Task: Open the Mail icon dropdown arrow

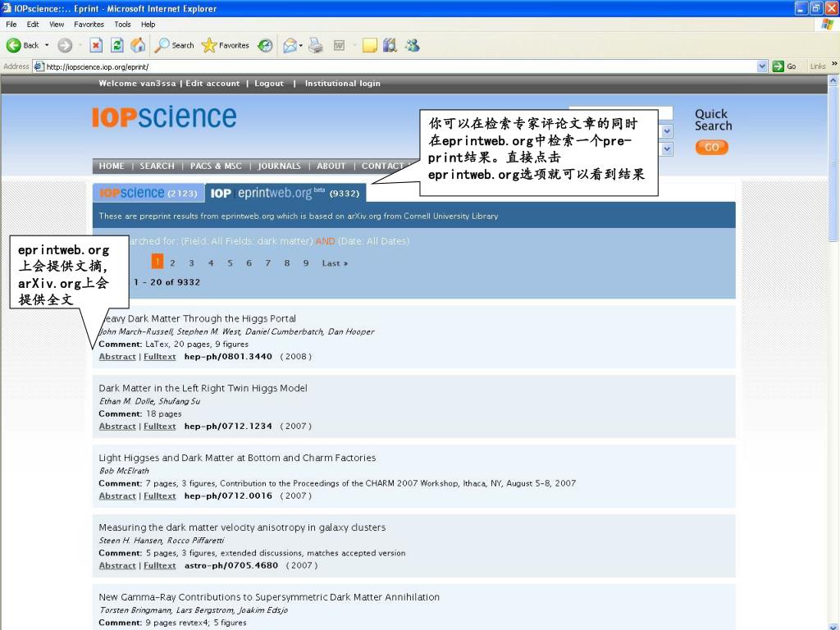Action: [300, 46]
